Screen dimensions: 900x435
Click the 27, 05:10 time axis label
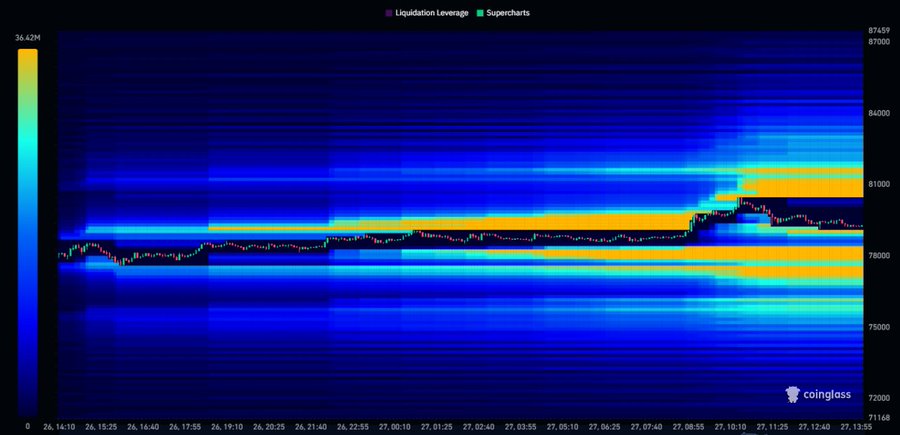tap(563, 427)
